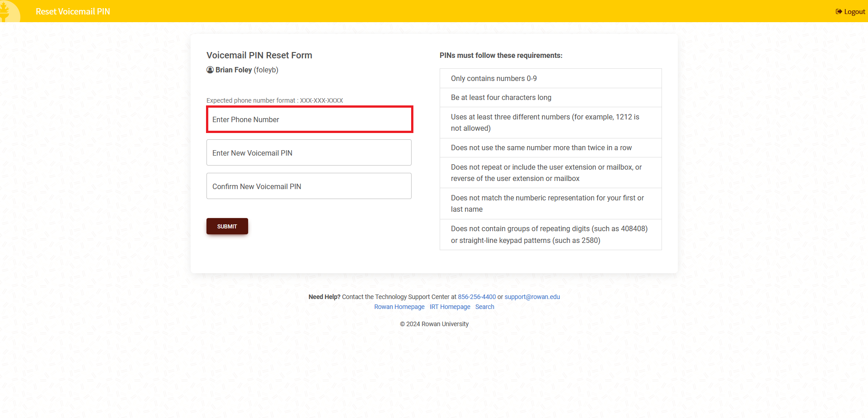Click the Reset Voicemail PIN header text
The width and height of the screenshot is (868, 418).
pyautogui.click(x=72, y=11)
